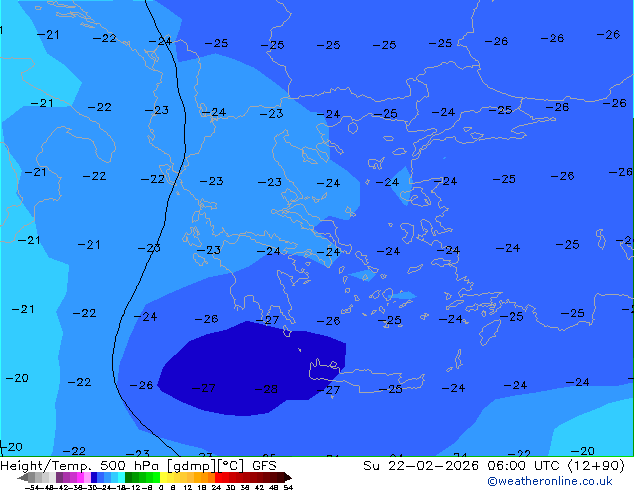Click the '[°C]' unit label in the title
Screen dimensions: 634x490
[x=230, y=465]
